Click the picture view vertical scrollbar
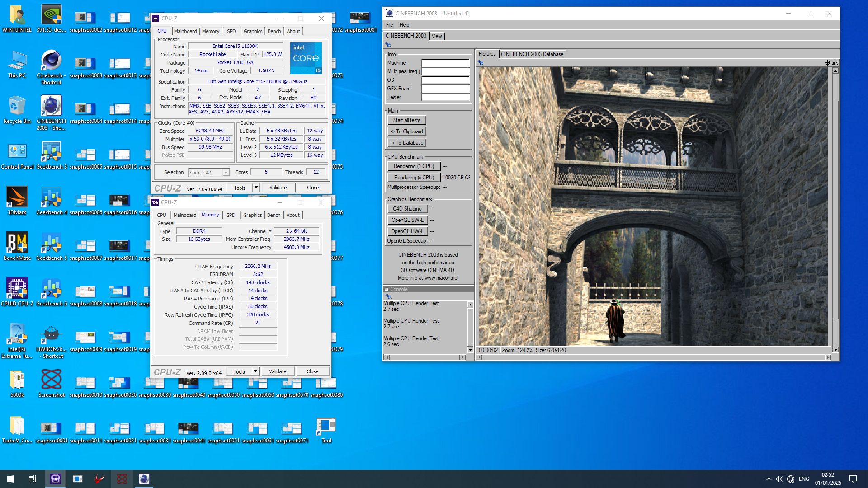 835,210
